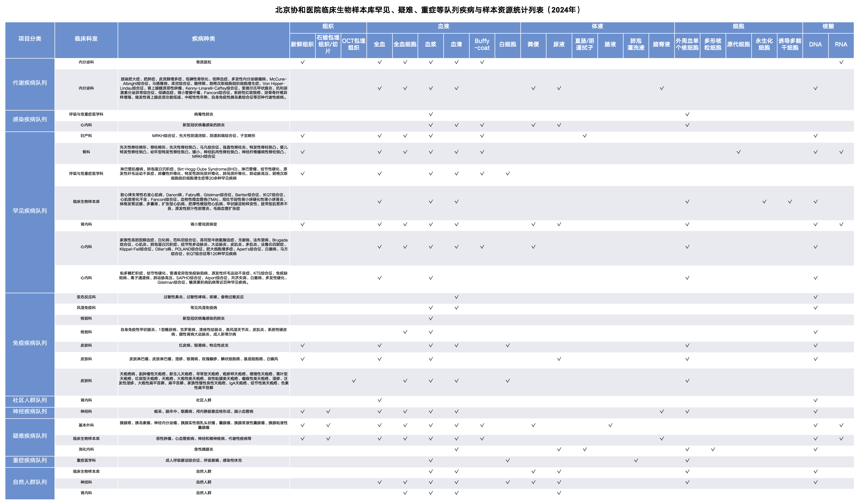The height and width of the screenshot is (504, 862).
Task: Click the only checkmark in 肺泡灌洗液 column
Action: [636, 461]
